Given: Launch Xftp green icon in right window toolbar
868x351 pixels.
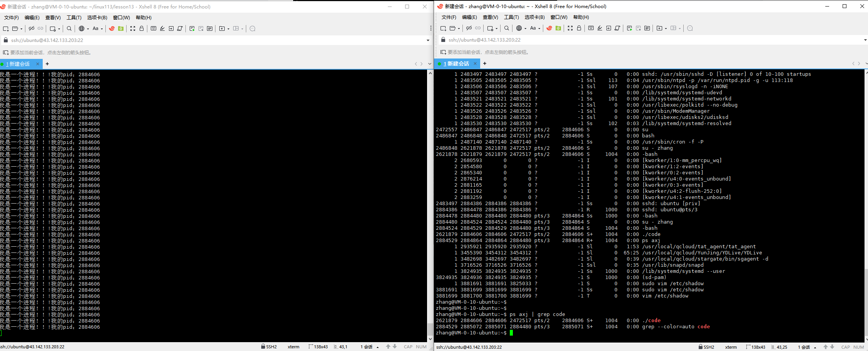Looking at the screenshot, I should (558, 28).
